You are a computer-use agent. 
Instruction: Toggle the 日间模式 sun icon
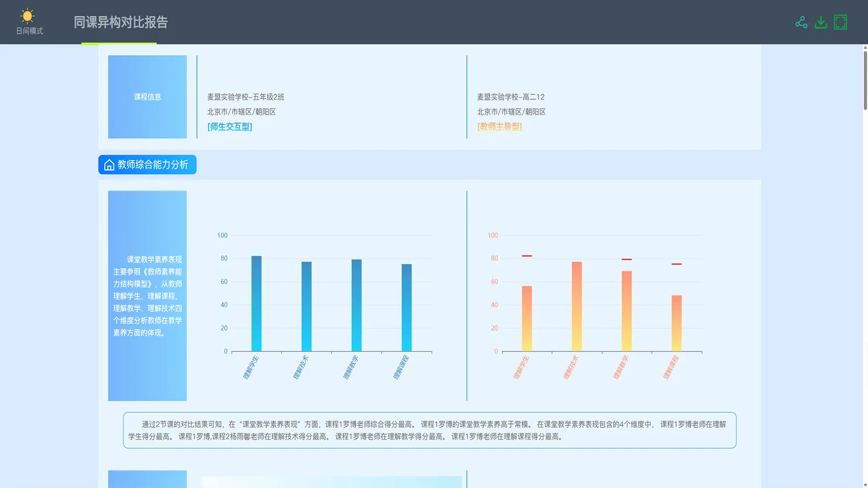click(x=27, y=16)
